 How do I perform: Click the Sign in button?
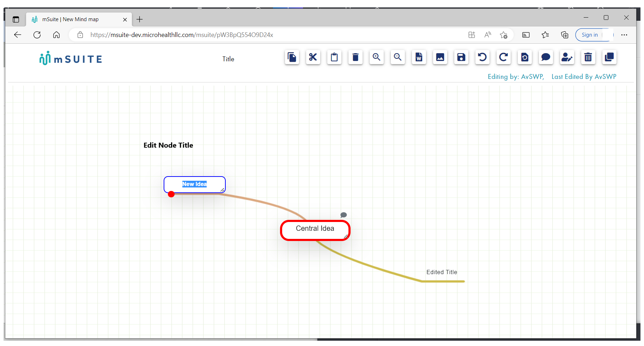pos(590,35)
